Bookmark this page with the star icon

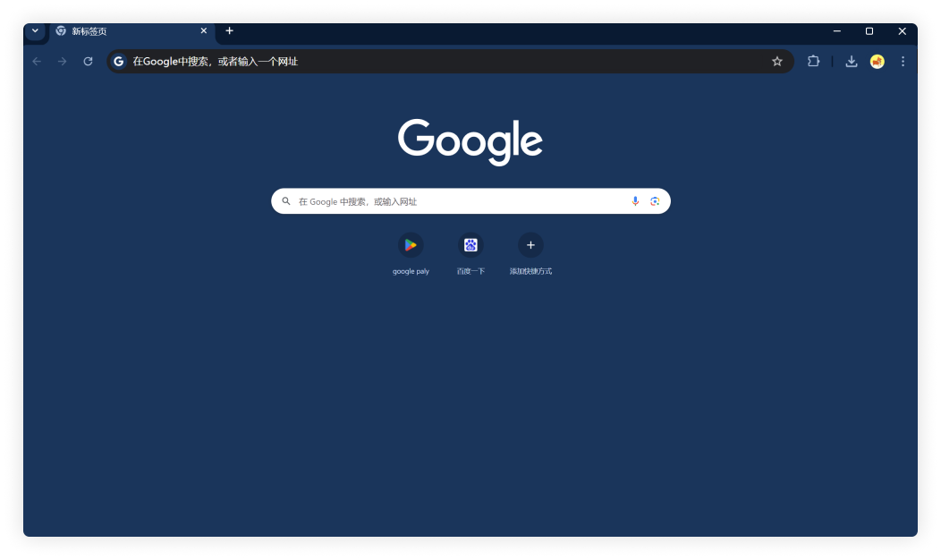[776, 62]
